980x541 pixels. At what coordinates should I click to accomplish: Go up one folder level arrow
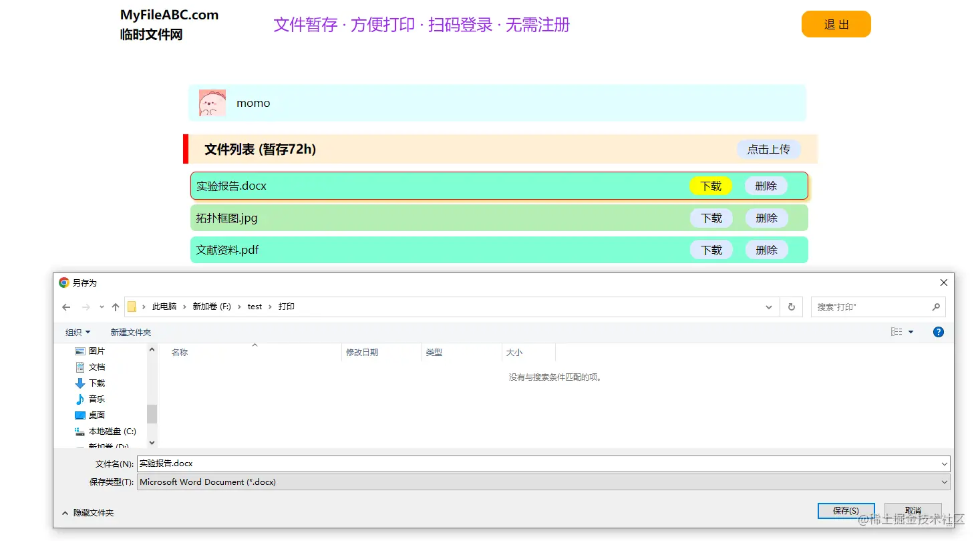(116, 307)
